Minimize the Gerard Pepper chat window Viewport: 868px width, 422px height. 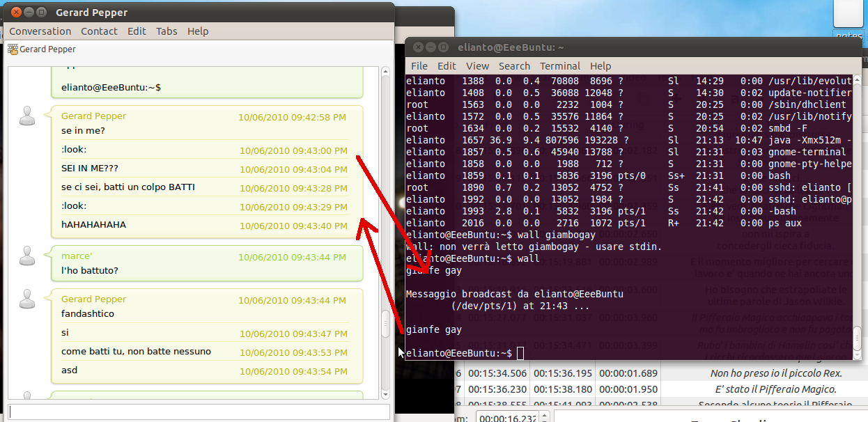(x=30, y=13)
